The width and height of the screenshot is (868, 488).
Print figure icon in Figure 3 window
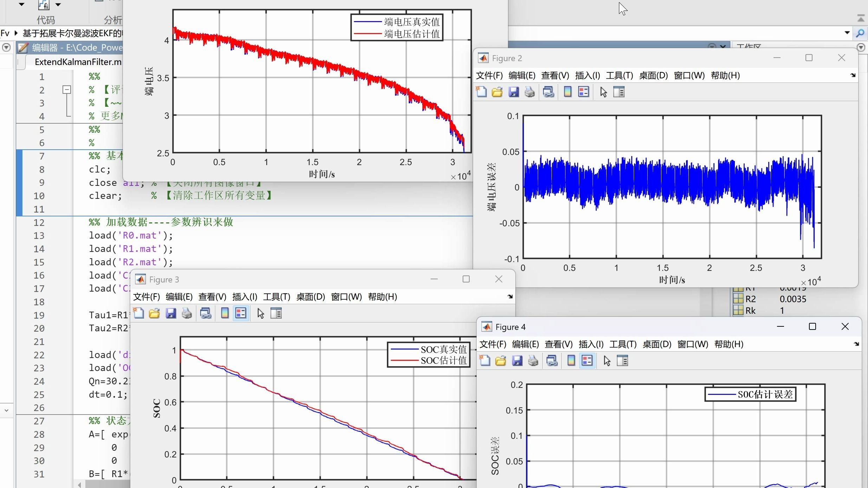point(187,313)
